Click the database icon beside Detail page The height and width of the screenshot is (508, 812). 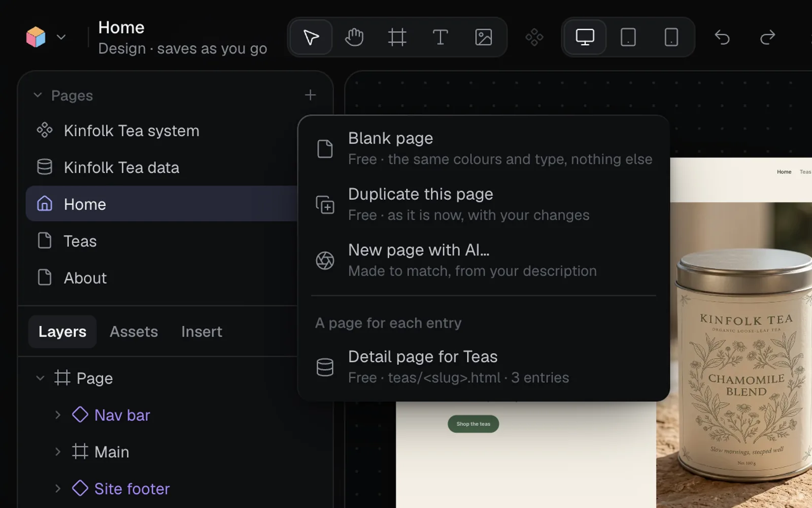(x=325, y=367)
